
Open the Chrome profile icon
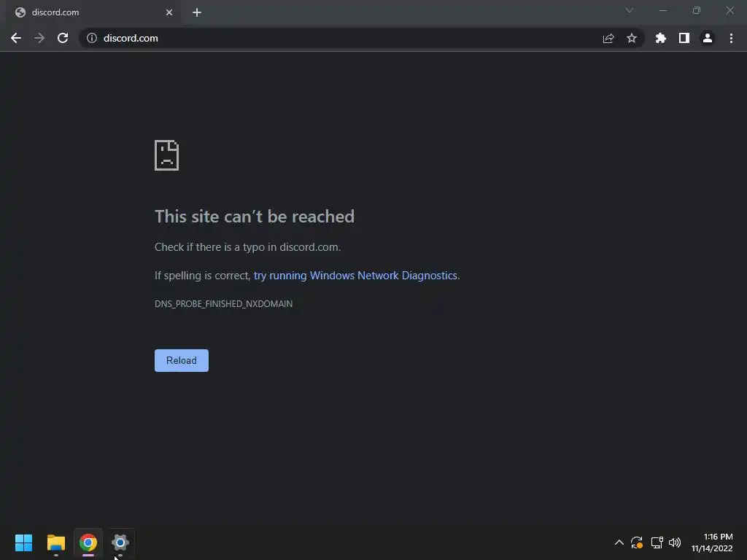coord(708,38)
